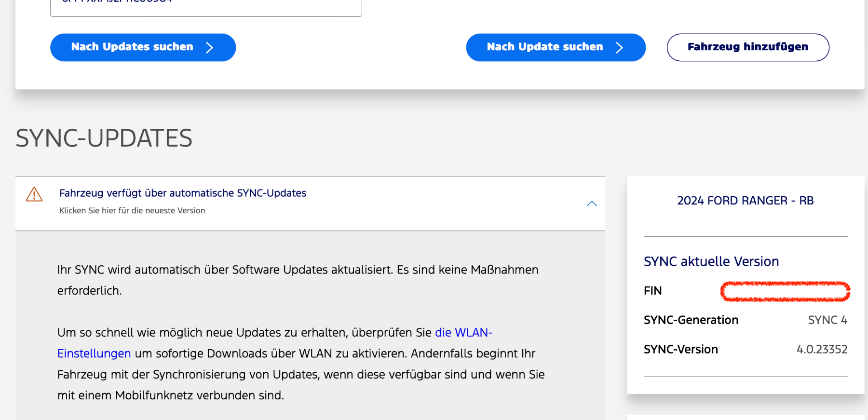Click the SYNC-UPDATES page heading

[104, 138]
